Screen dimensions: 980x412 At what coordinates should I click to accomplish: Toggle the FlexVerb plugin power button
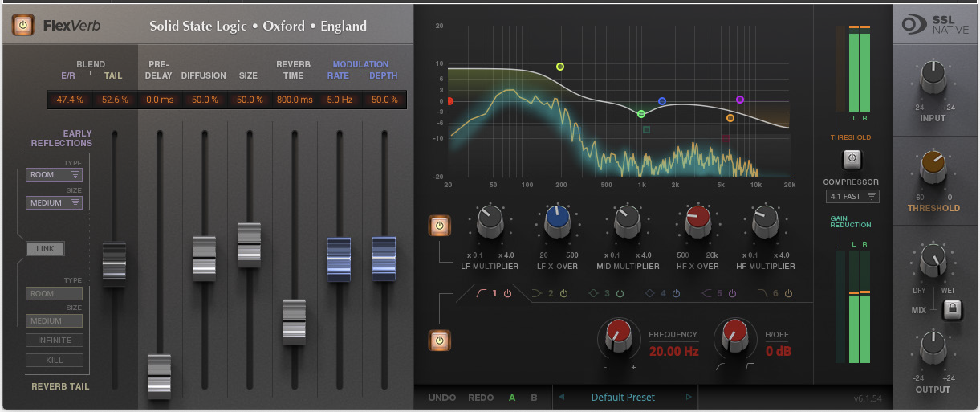coord(23,26)
